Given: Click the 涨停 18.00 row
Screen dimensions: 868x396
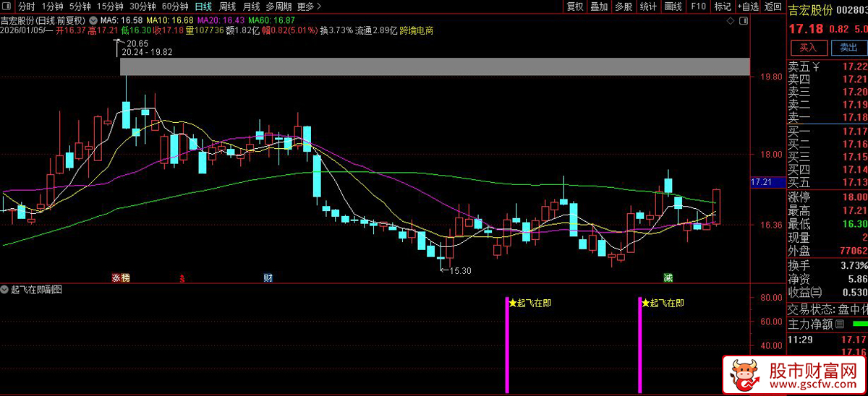Looking at the screenshot, I should pyautogui.click(x=827, y=197).
